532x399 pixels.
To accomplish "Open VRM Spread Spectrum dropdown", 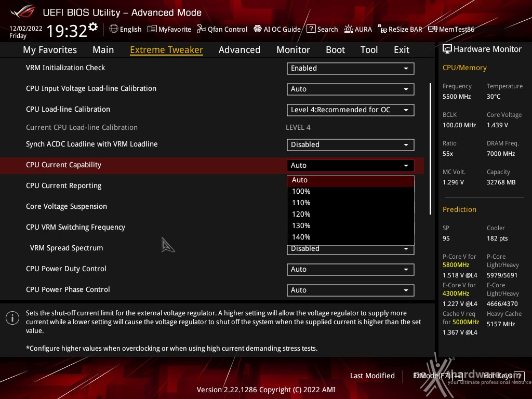I will tap(351, 250).
